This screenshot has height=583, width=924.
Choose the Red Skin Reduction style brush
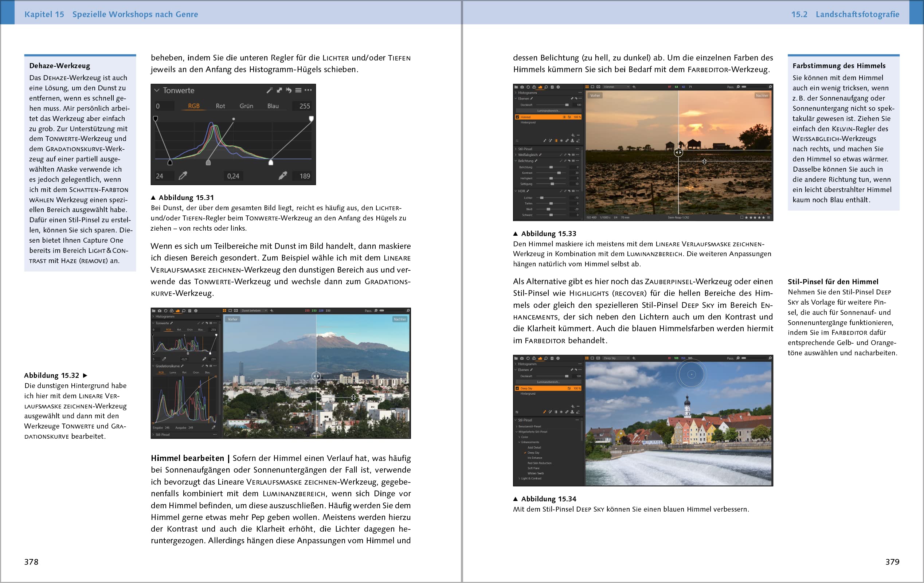pos(540,463)
